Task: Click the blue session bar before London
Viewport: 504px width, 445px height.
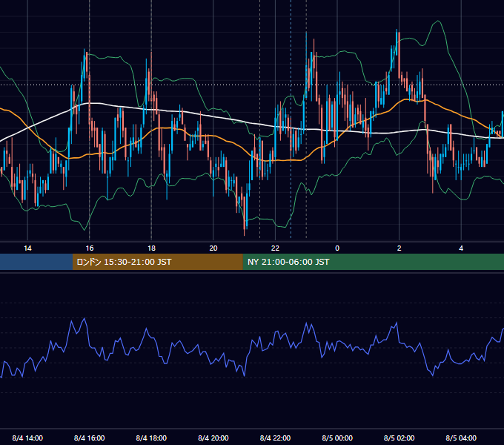Action: coord(36,262)
